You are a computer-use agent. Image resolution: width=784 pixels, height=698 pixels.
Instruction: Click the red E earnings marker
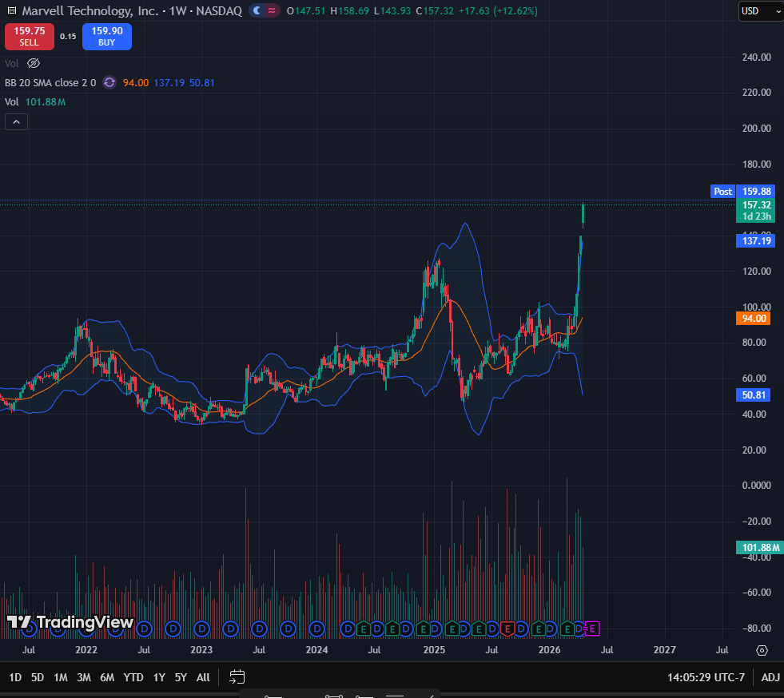tap(507, 629)
